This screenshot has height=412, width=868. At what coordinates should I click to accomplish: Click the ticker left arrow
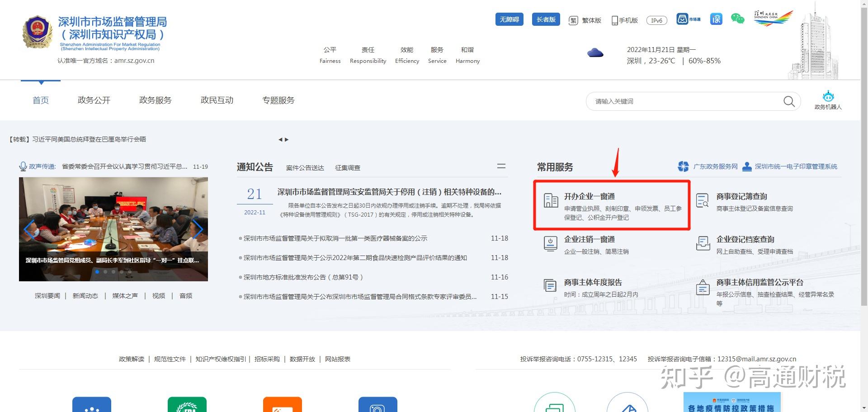coord(281,140)
